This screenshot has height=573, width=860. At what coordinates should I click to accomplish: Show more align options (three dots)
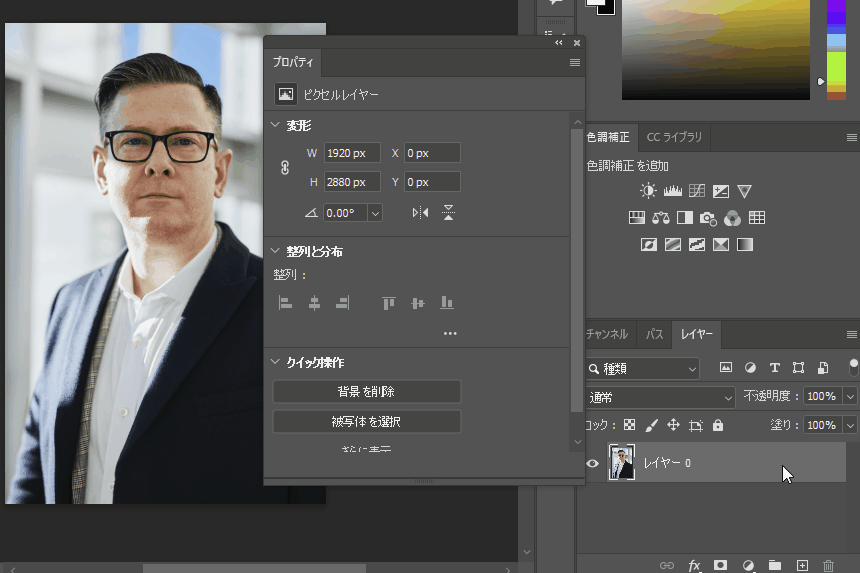point(450,333)
